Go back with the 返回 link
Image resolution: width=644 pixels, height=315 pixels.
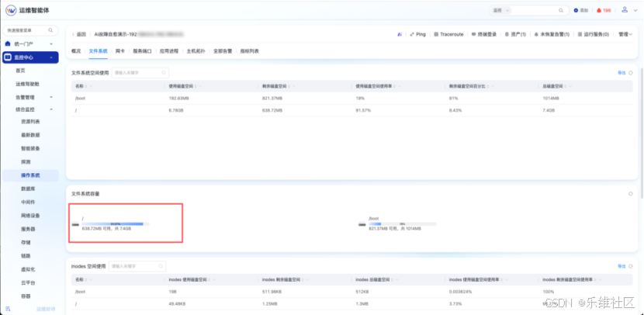click(x=79, y=34)
